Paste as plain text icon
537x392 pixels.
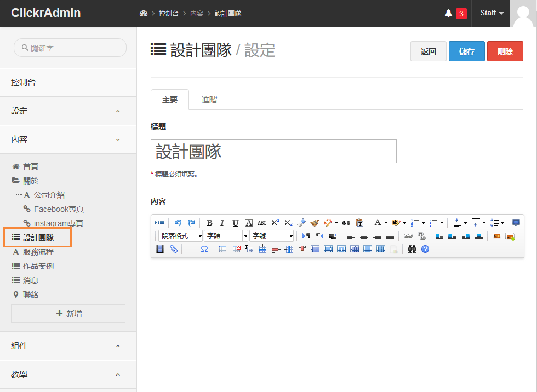359,223
